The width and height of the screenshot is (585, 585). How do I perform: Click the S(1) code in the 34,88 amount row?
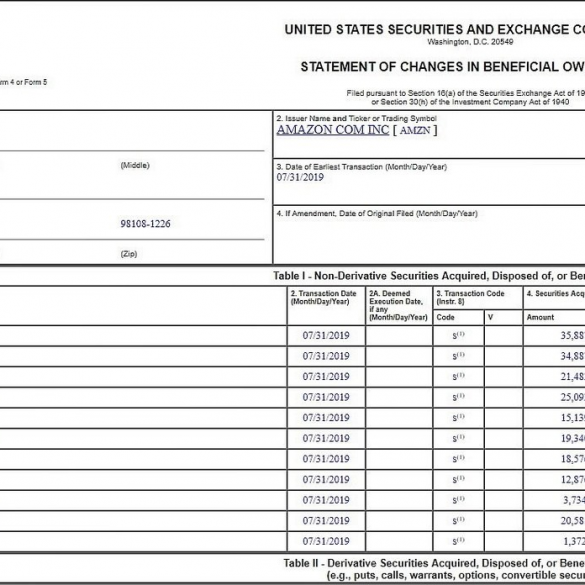(x=459, y=356)
